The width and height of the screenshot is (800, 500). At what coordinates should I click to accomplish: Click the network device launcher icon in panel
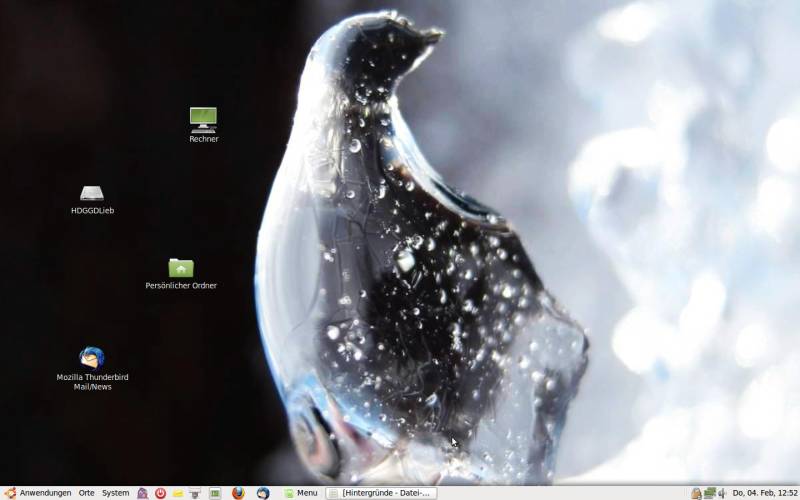pos(195,493)
